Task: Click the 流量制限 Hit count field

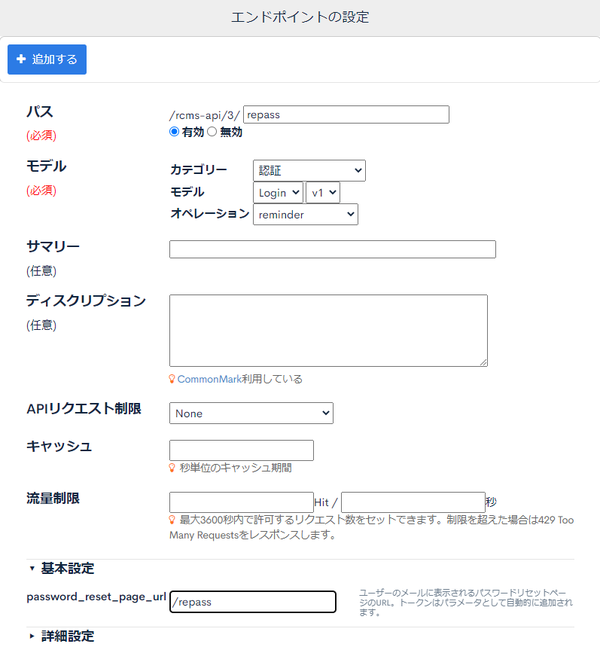Action: tap(241, 502)
